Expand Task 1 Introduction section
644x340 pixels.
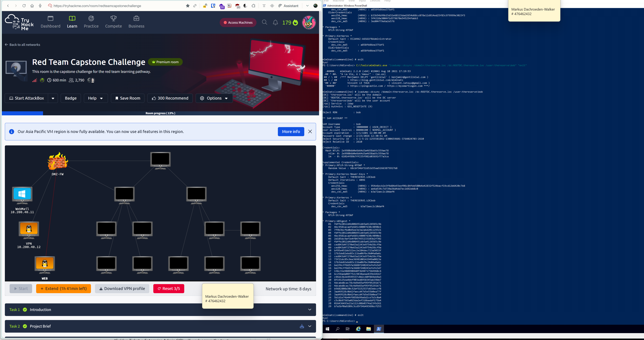point(309,310)
